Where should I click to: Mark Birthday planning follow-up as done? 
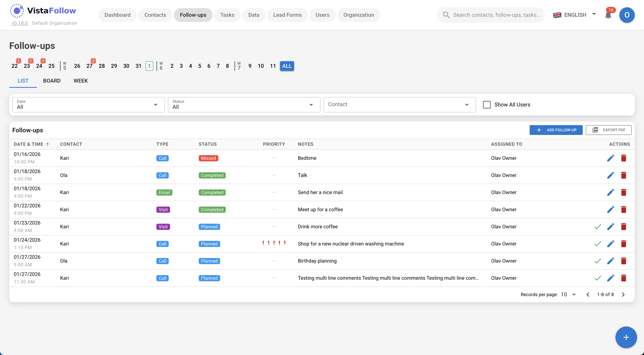[x=598, y=261]
